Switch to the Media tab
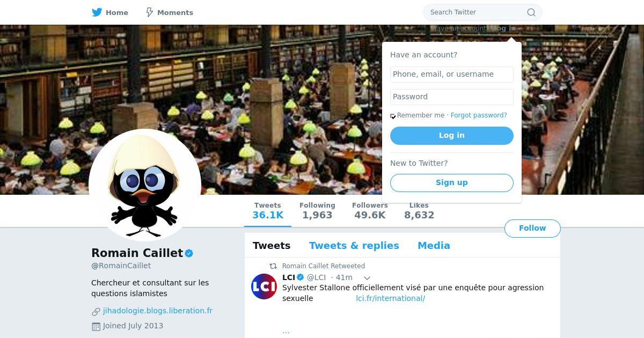Image resolution: width=644 pixels, height=338 pixels. 434,246
